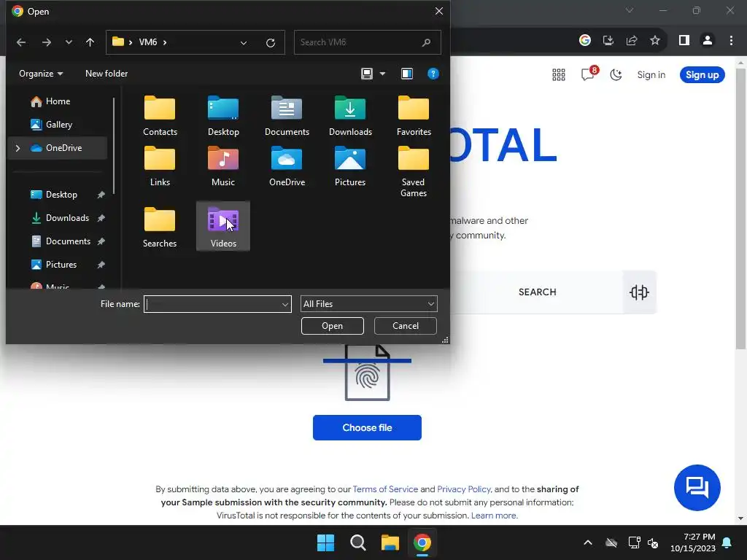Viewport: 747px width, 560px height.
Task: Open the Chrome three-dot menu
Action: (731, 41)
